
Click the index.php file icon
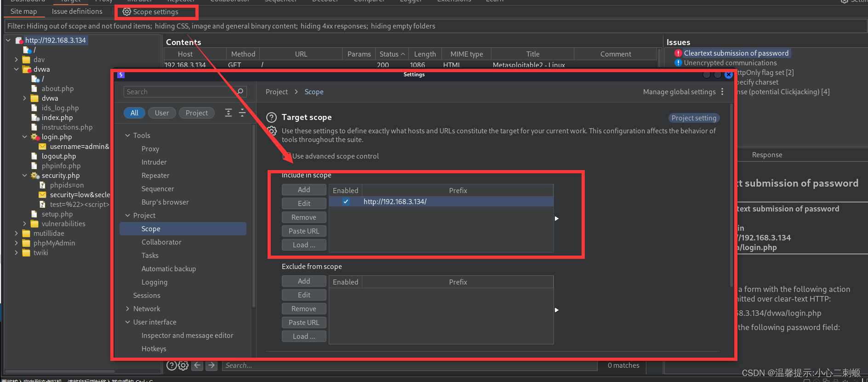tap(35, 118)
